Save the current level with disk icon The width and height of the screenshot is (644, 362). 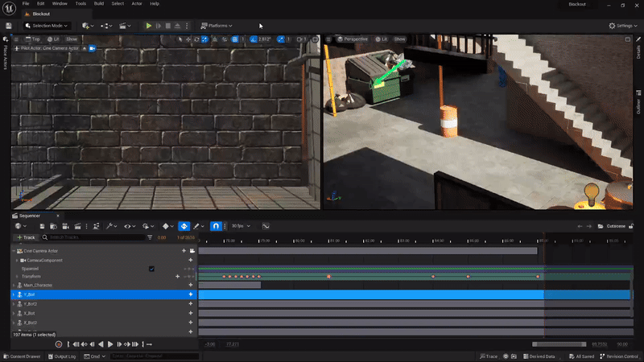click(x=9, y=26)
